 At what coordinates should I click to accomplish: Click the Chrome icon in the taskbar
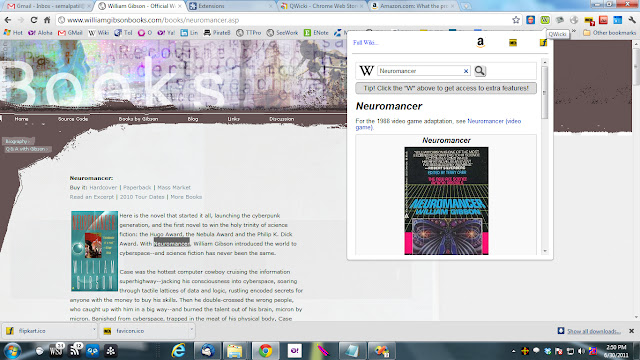tap(265, 351)
